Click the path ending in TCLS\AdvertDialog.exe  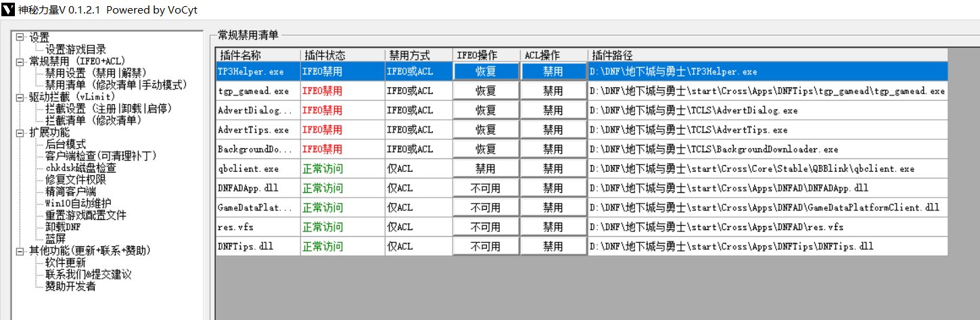(x=768, y=110)
